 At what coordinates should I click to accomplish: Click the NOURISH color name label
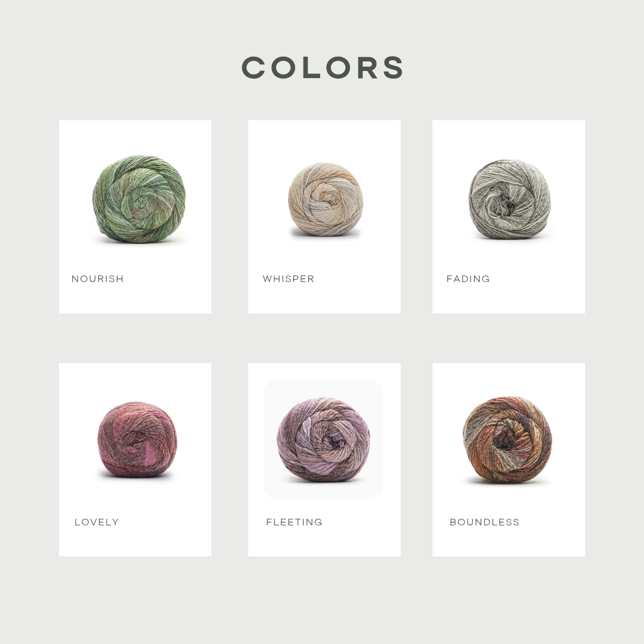click(97, 279)
